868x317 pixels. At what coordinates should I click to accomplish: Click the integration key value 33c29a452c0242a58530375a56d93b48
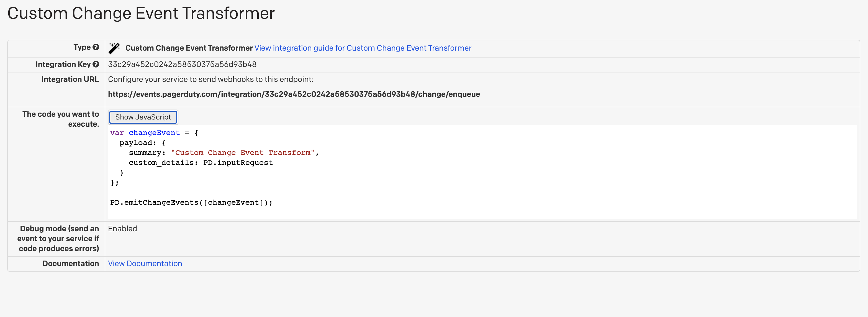pyautogui.click(x=182, y=64)
